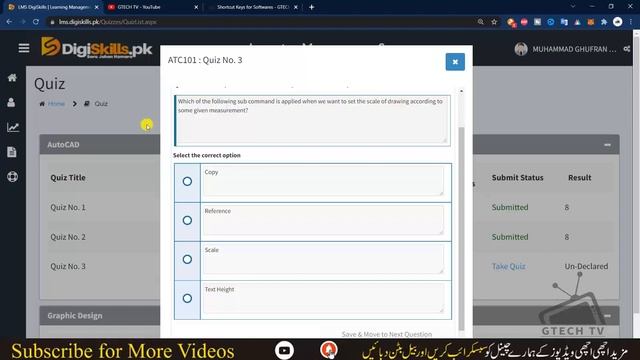Click the Quiz breadcrumb item
Image resolution: width=640 pixels, height=360 pixels.
point(101,104)
